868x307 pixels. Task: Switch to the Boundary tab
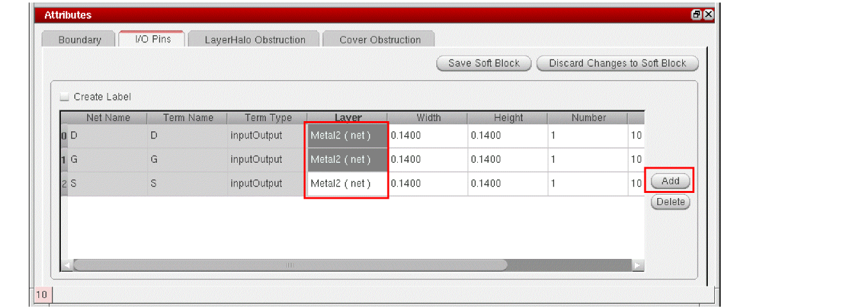[79, 39]
